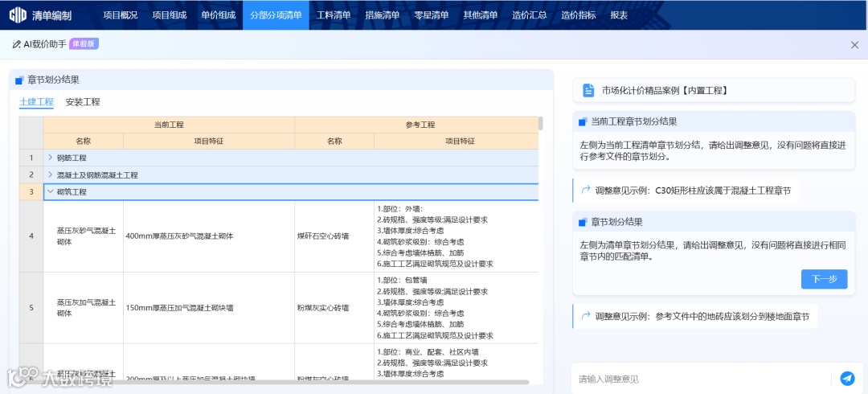Click the arrow icon beside C30矩形柱 example
Viewport: 868px width, 394px height.
click(585, 191)
